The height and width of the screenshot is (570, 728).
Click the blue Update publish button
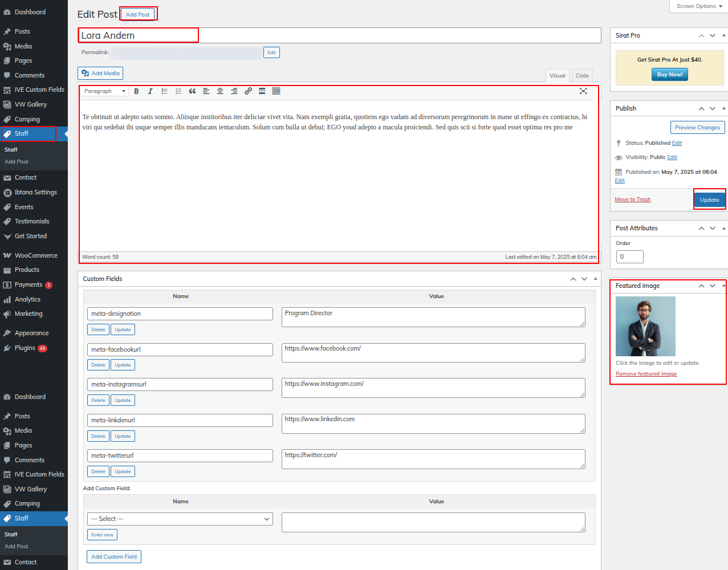[x=709, y=200]
